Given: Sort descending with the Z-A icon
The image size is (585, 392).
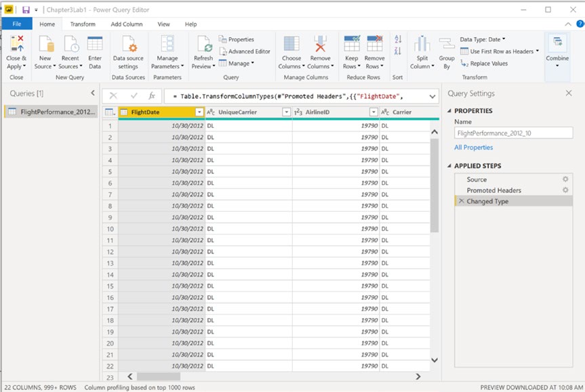Looking at the screenshot, I should click(x=398, y=51).
